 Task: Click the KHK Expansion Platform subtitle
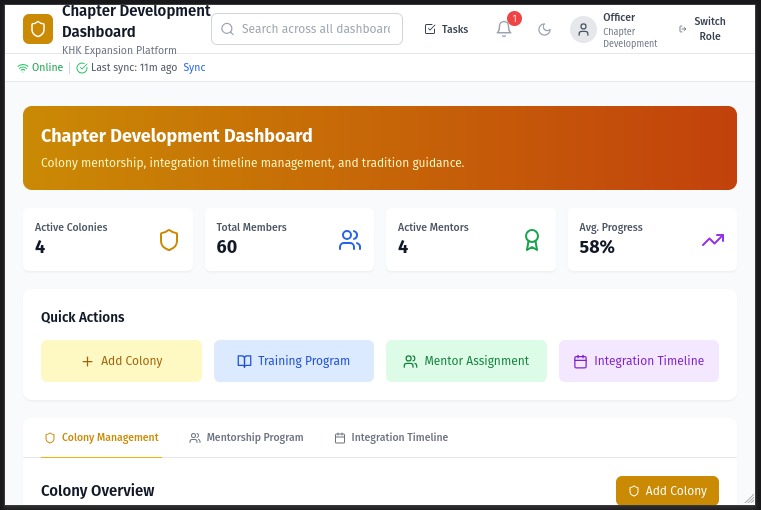[x=119, y=50]
